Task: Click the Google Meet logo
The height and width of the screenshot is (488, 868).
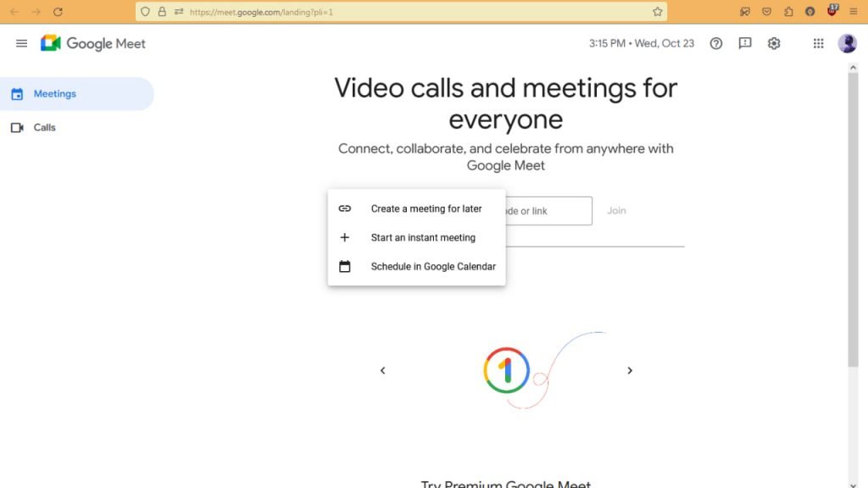Action: (x=93, y=43)
